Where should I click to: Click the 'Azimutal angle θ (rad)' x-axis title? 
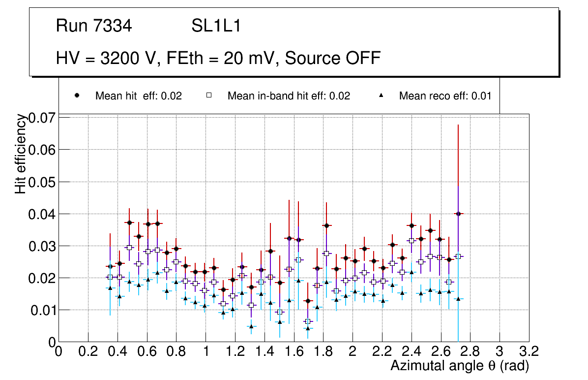point(459,366)
